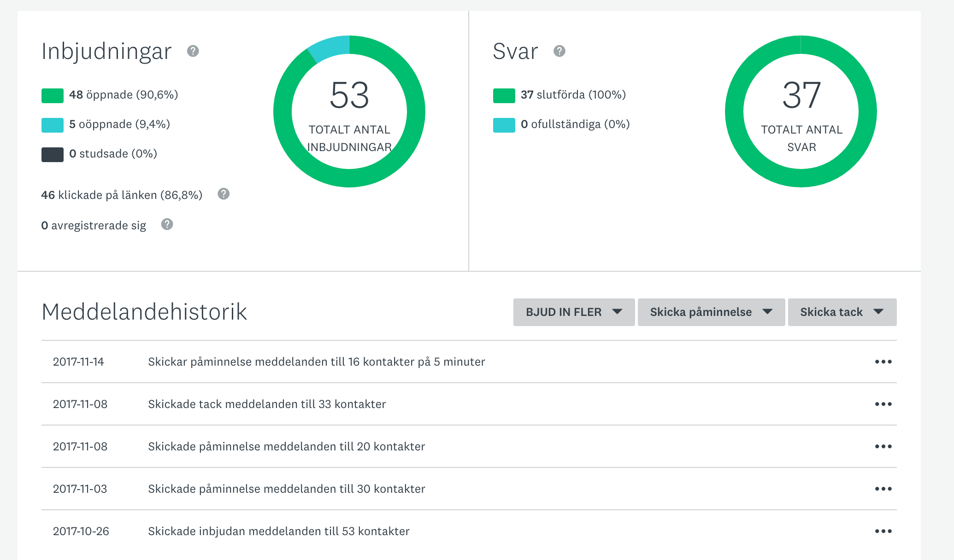Click the teal ofullständiga legend swatch
954x560 pixels.
tap(504, 125)
